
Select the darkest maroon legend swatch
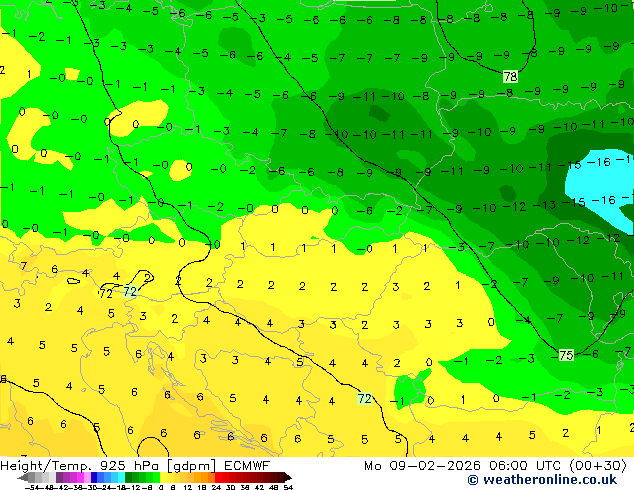(280, 477)
